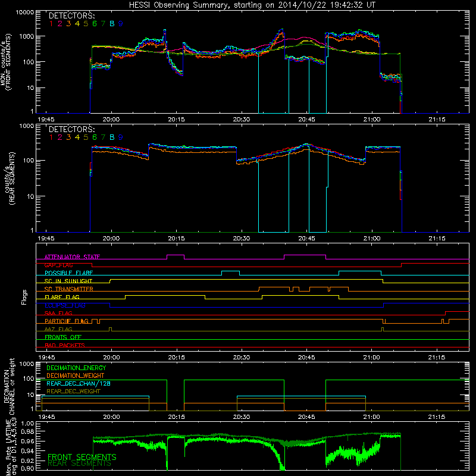
Task: Select detector 5 in the front segments legend
Action: 86,24
